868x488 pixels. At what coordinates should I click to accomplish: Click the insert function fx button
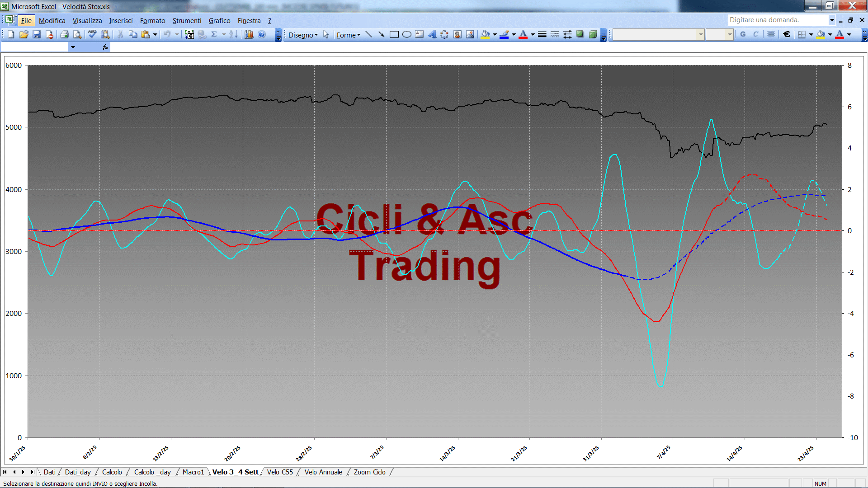tap(105, 47)
